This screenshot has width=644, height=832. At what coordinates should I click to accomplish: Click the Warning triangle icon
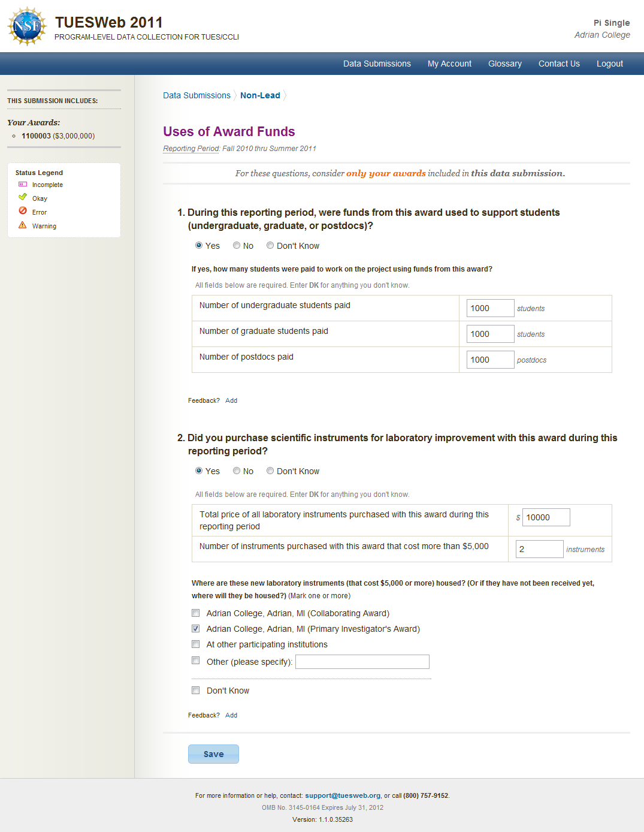coord(23,225)
